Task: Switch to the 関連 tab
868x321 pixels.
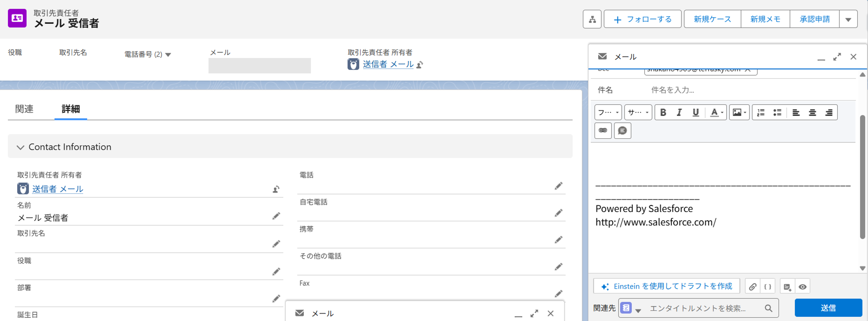Action: 24,109
